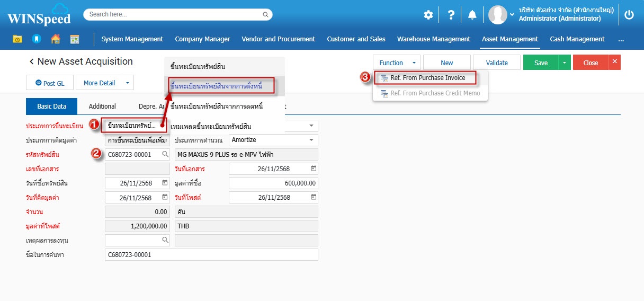Click the power logout icon

pyautogui.click(x=629, y=15)
